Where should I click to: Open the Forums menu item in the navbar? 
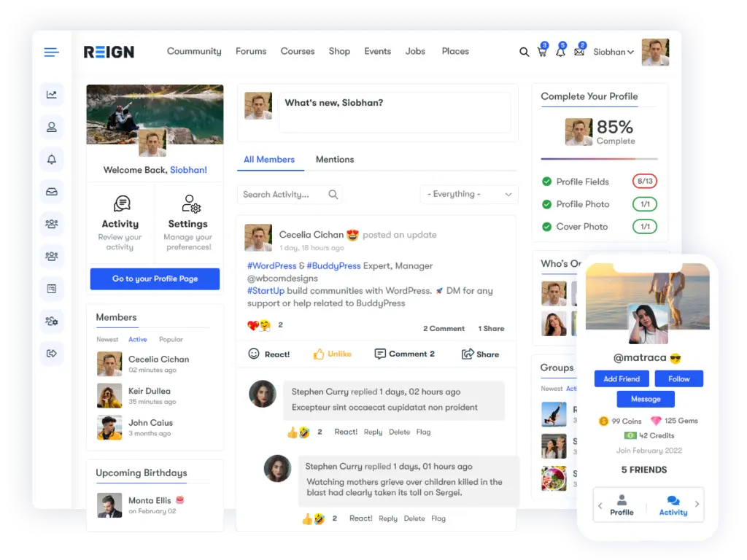point(251,51)
